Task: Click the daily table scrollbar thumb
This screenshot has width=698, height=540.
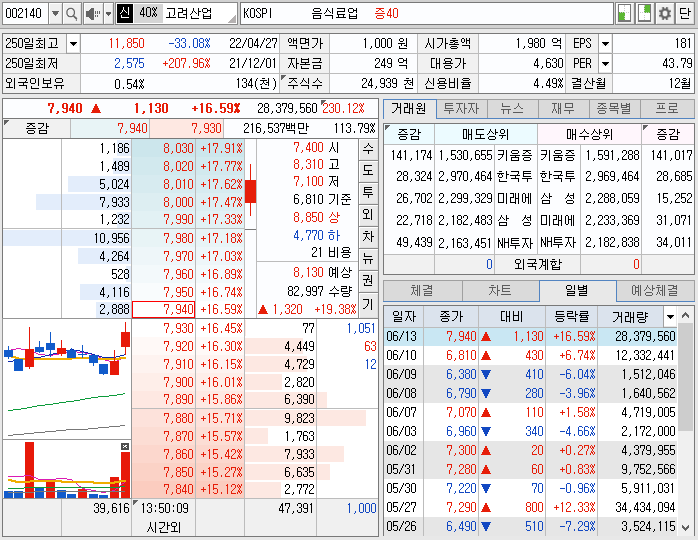Action: (x=686, y=377)
